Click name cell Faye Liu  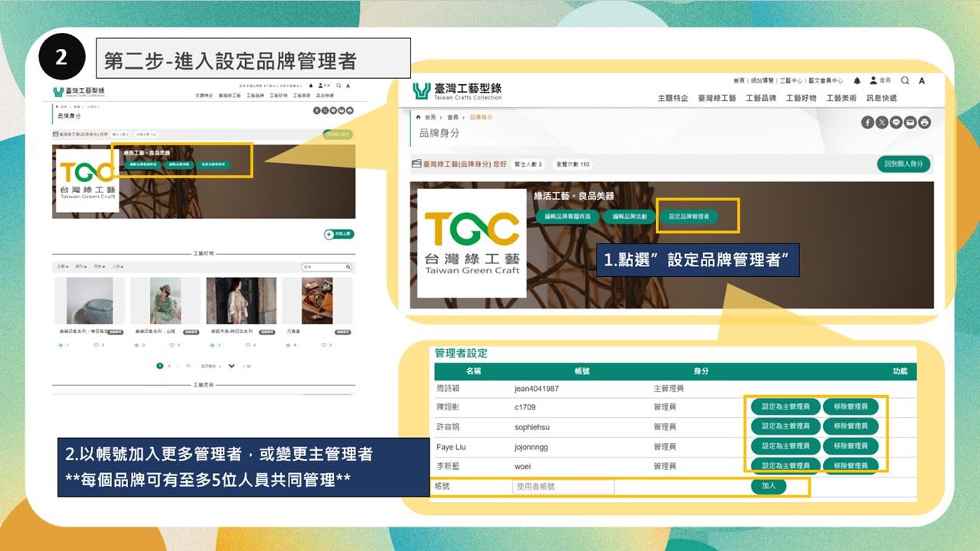pos(451,446)
